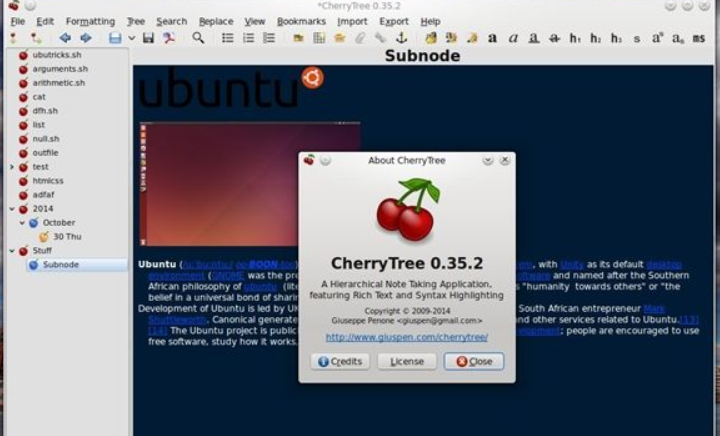Open the Bookmarks menu
The width and height of the screenshot is (720, 436).
tap(301, 21)
